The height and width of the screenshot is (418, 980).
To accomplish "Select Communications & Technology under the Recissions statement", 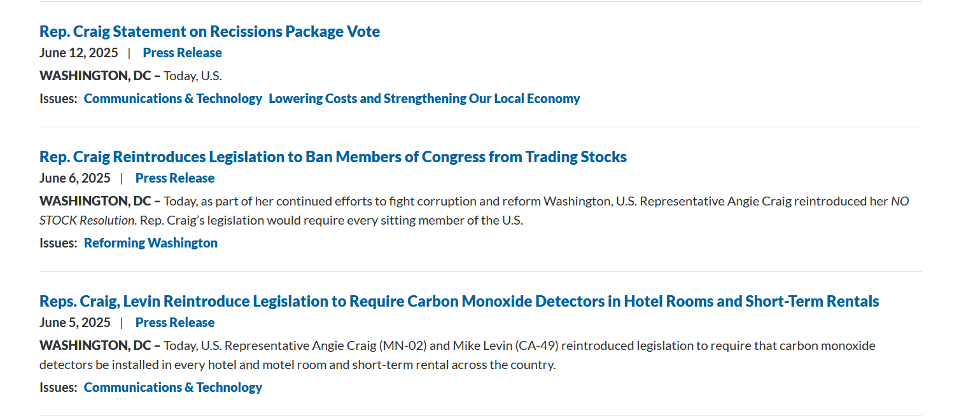I will pyautogui.click(x=173, y=99).
